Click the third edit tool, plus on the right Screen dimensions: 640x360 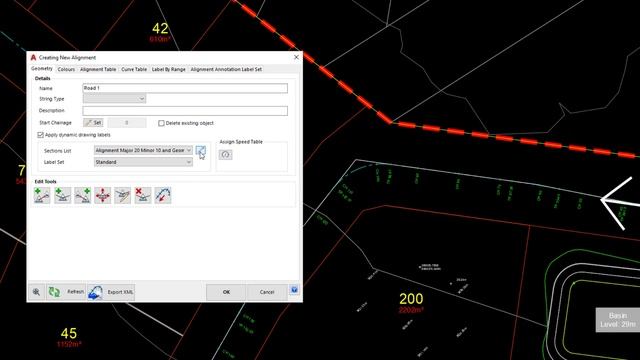pyautogui.click(x=82, y=196)
